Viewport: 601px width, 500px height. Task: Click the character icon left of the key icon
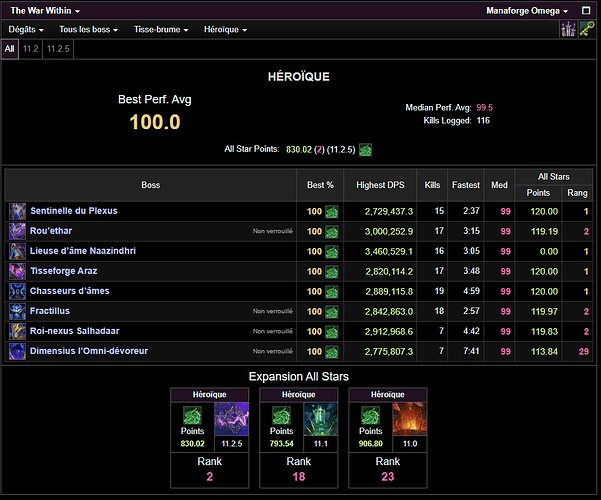point(568,30)
